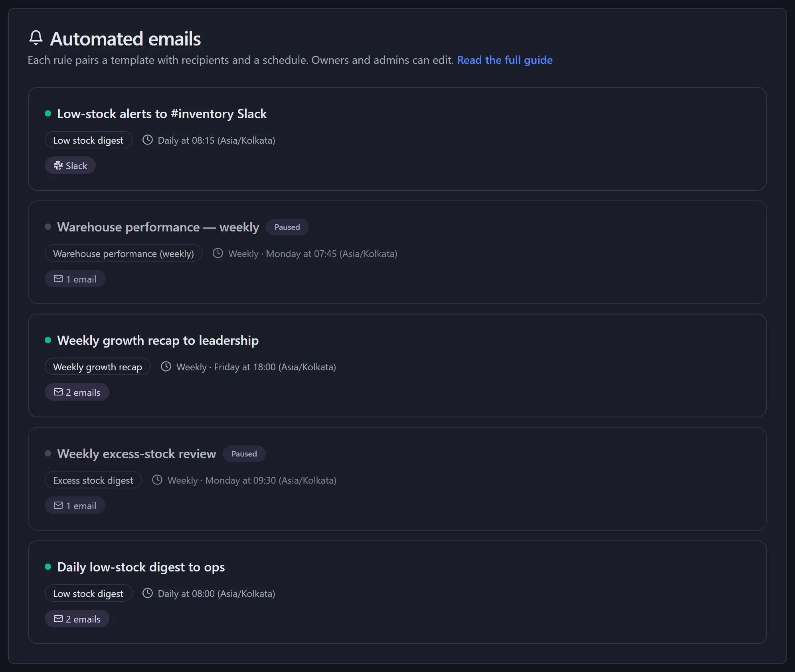Open Daily low-stock digest to ops rule
795x672 pixels.
click(141, 567)
